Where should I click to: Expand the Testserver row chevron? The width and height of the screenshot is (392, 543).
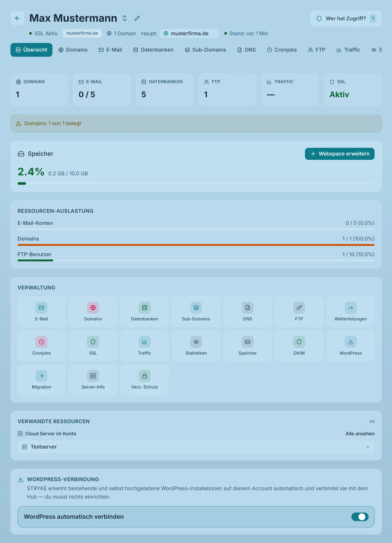click(368, 447)
